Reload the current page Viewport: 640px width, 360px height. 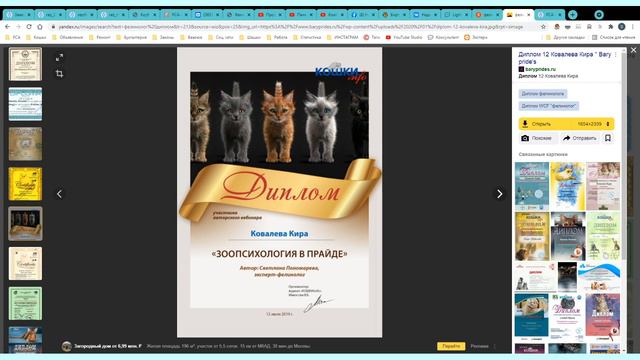(x=29, y=27)
